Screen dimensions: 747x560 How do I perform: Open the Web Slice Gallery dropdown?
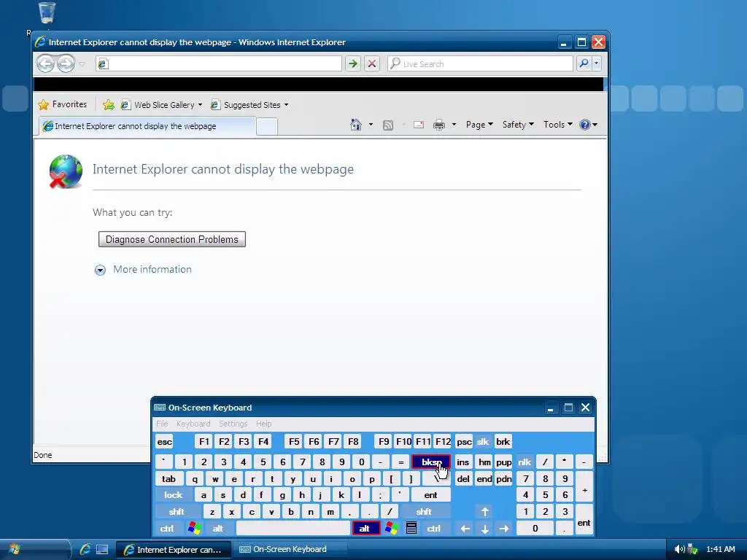[x=161, y=105]
